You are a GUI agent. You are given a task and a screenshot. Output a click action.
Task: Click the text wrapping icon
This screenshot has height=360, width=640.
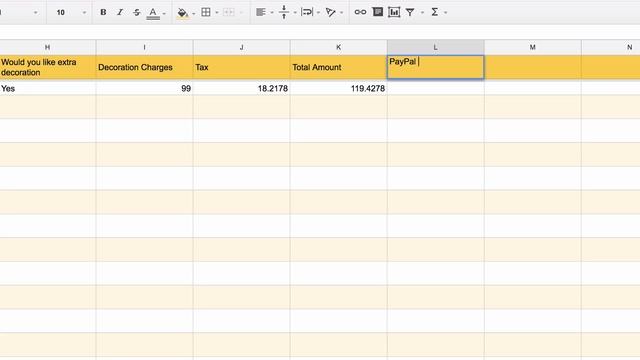click(307, 12)
